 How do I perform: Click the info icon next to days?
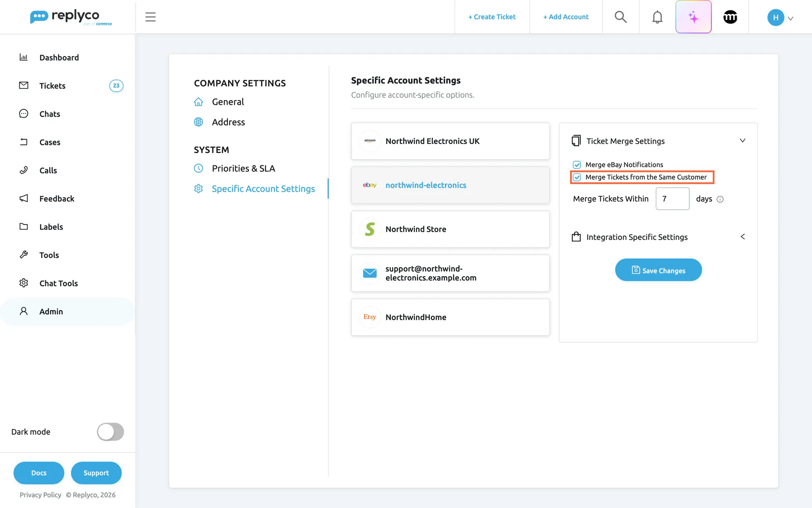[720, 199]
